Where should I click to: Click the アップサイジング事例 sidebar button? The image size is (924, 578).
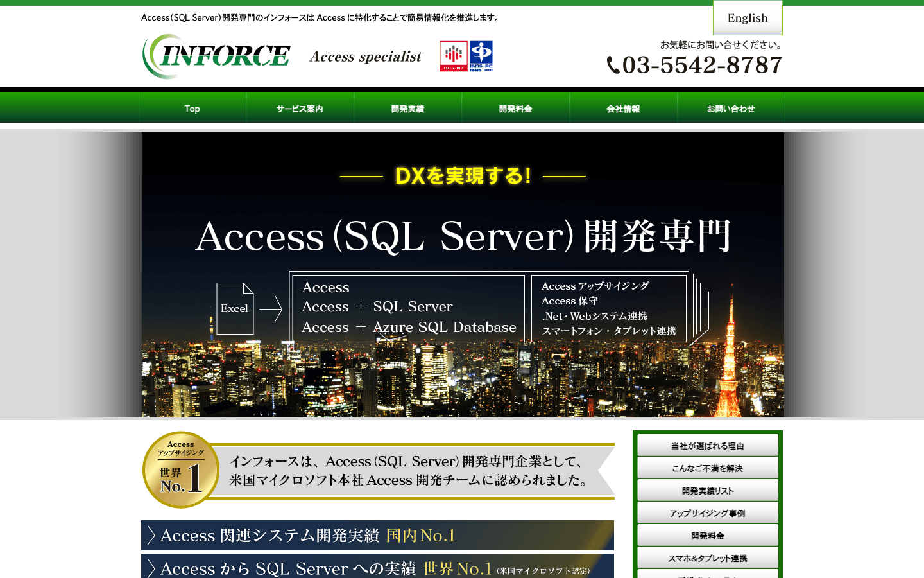(x=708, y=513)
